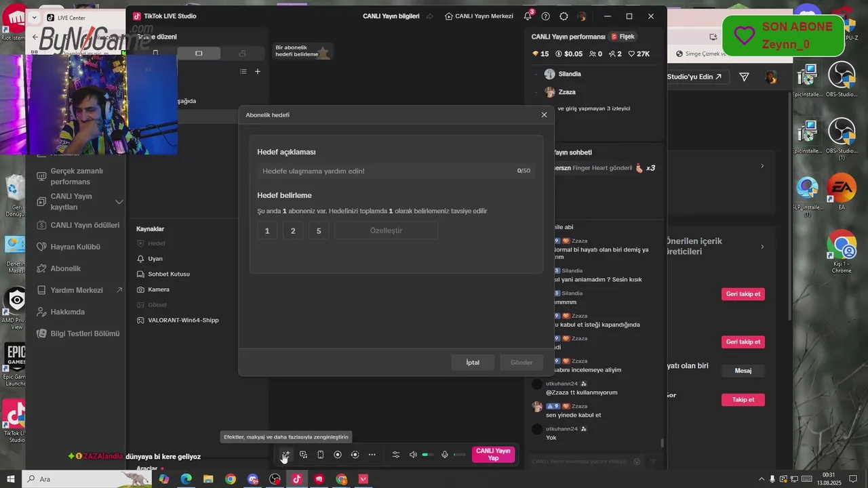Click the share arrow next to CANLI Yayın bilgileri
The height and width of the screenshot is (488, 868).
429,16
